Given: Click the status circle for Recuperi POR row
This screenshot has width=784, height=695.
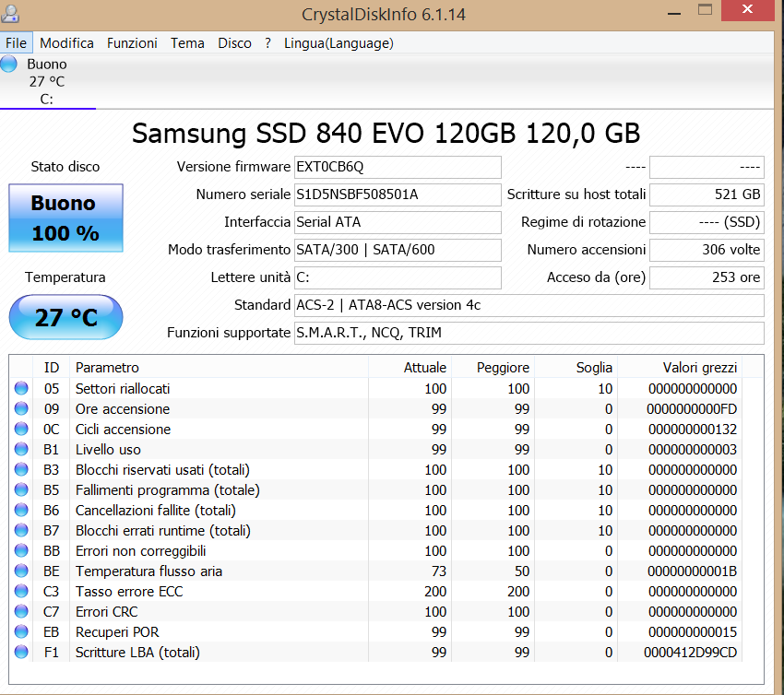Looking at the screenshot, I should pos(21,631).
